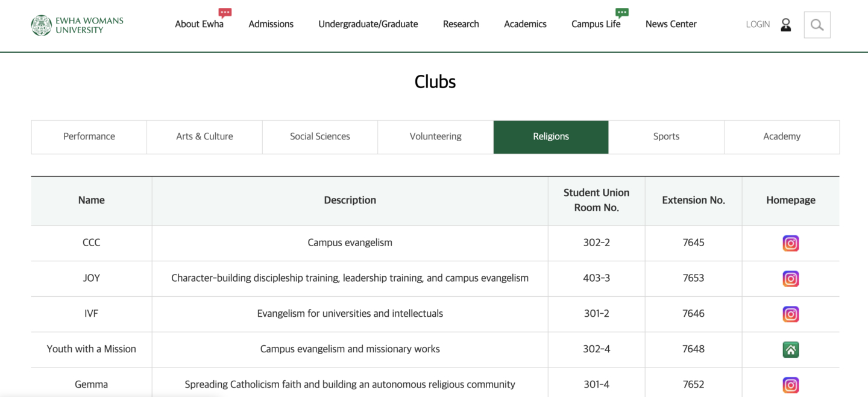Click room number 302-2
Screen dimensions: 868x397
pos(596,243)
